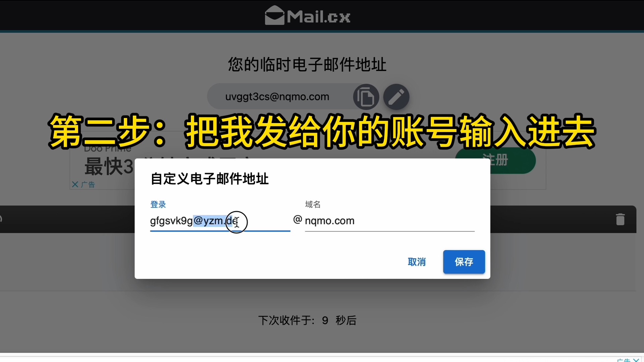Click the 保存 (Save) button
Screen dimensions: 644x362
pos(464,262)
